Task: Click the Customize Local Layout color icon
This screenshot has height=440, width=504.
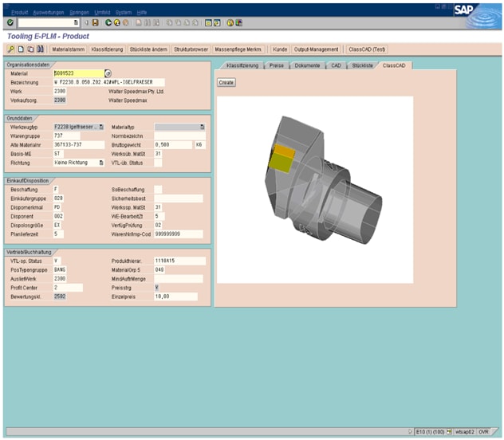Action: 238,22
